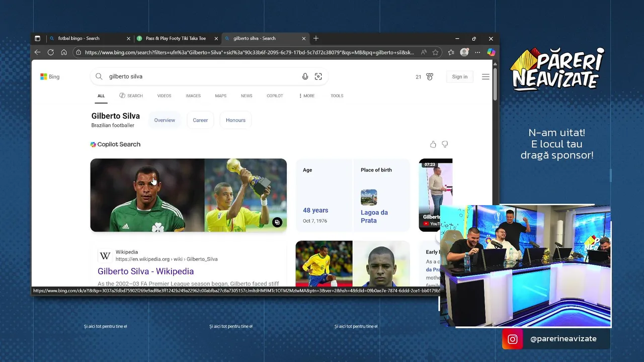Open Lagoa da Prata birthplace link
Image resolution: width=644 pixels, height=362 pixels.
374,216
